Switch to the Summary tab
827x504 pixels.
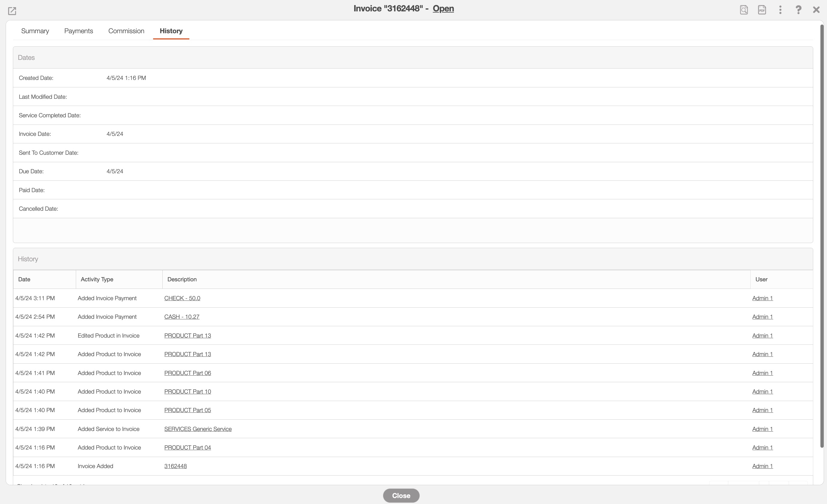pyautogui.click(x=35, y=31)
